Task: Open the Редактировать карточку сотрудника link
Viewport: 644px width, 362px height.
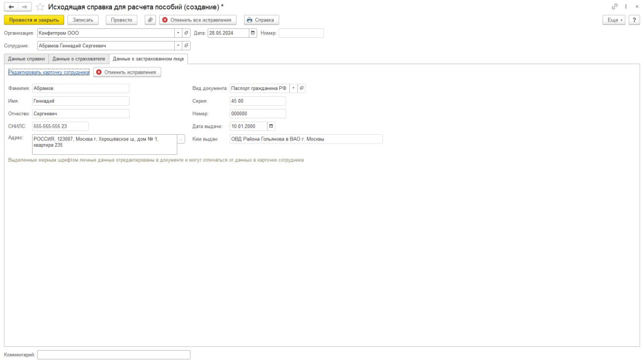Action: [49, 72]
